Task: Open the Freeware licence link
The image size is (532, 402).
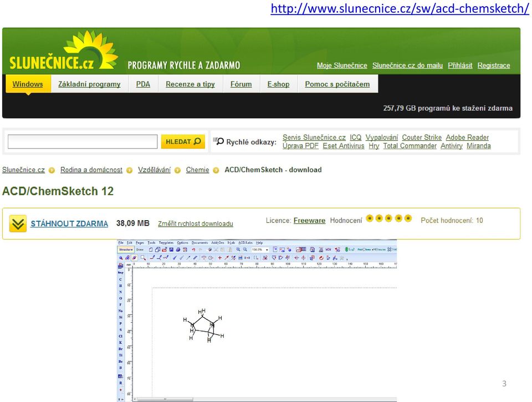Action: (309, 220)
